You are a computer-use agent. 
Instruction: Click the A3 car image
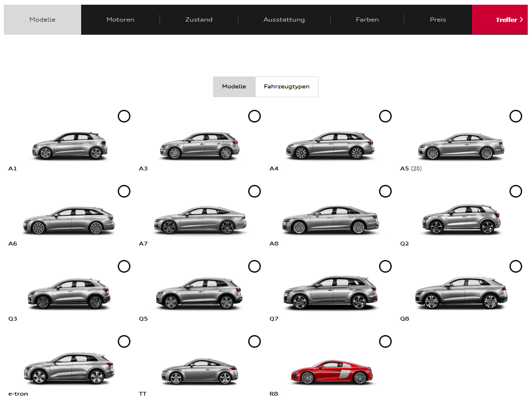[199, 146]
